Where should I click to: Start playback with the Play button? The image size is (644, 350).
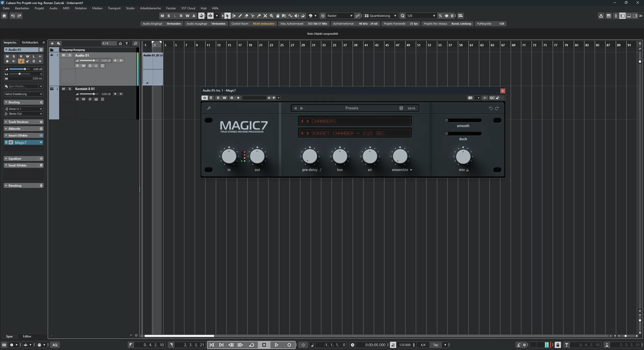click(x=276, y=345)
